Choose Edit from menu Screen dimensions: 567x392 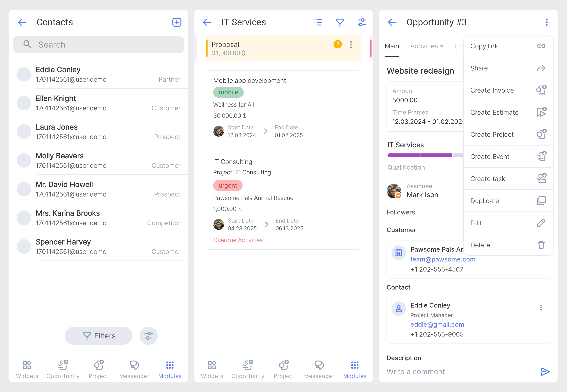pyautogui.click(x=508, y=223)
